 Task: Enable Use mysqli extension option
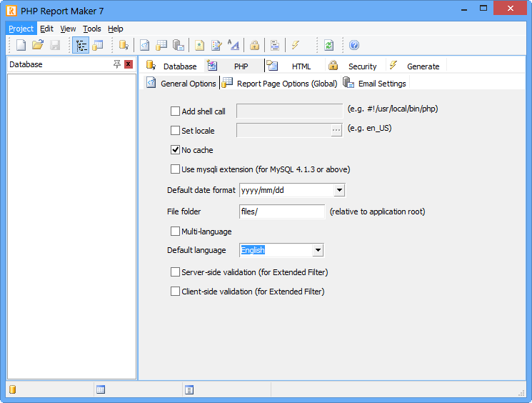pos(175,169)
